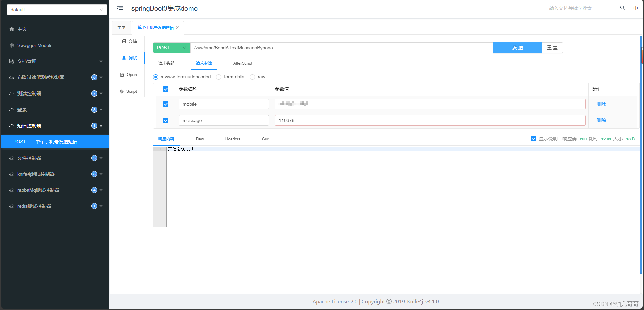This screenshot has height=310, width=644.
Task: Collapse the sidebar with menu fold icon
Action: tap(120, 9)
